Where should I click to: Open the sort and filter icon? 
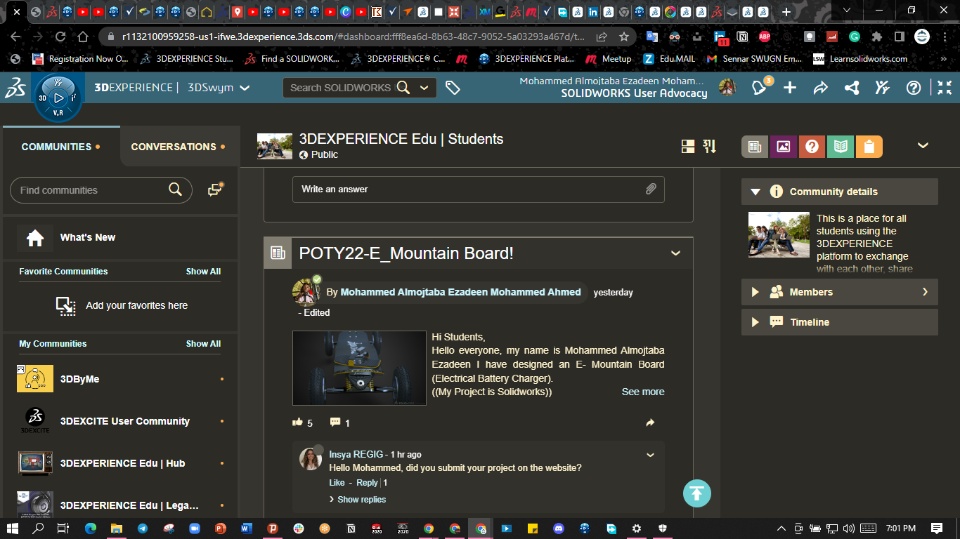coord(710,146)
